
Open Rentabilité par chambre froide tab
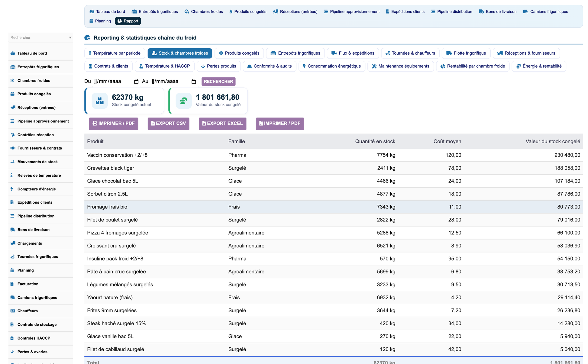tap(473, 66)
